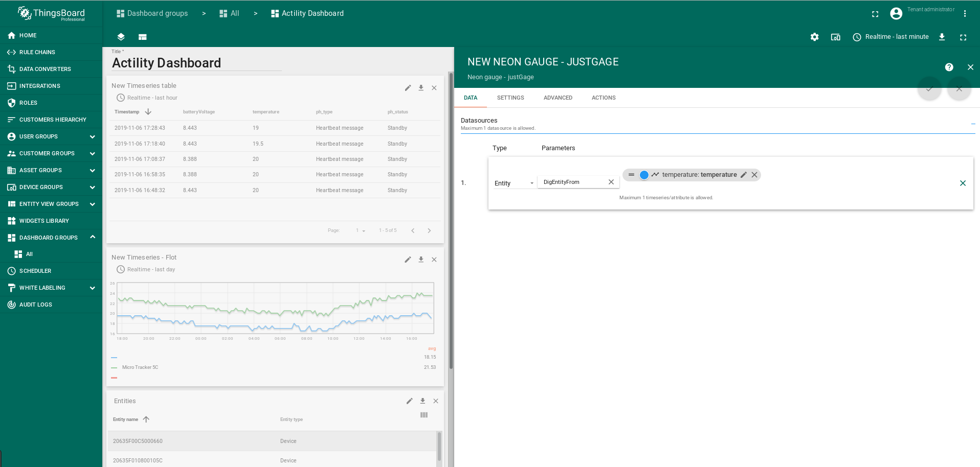Screen dimensions: 980x467
Task: Open the page size dropdown in table
Action: 361,230
